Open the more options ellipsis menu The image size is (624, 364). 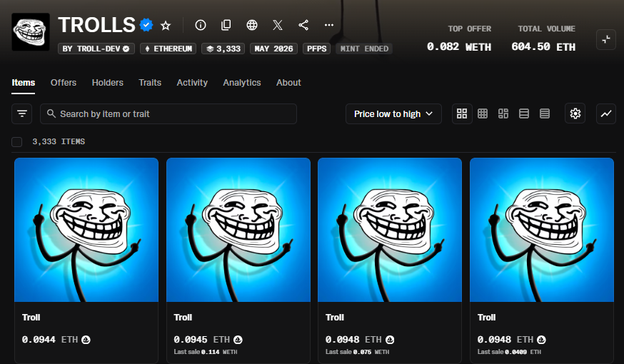(328, 25)
